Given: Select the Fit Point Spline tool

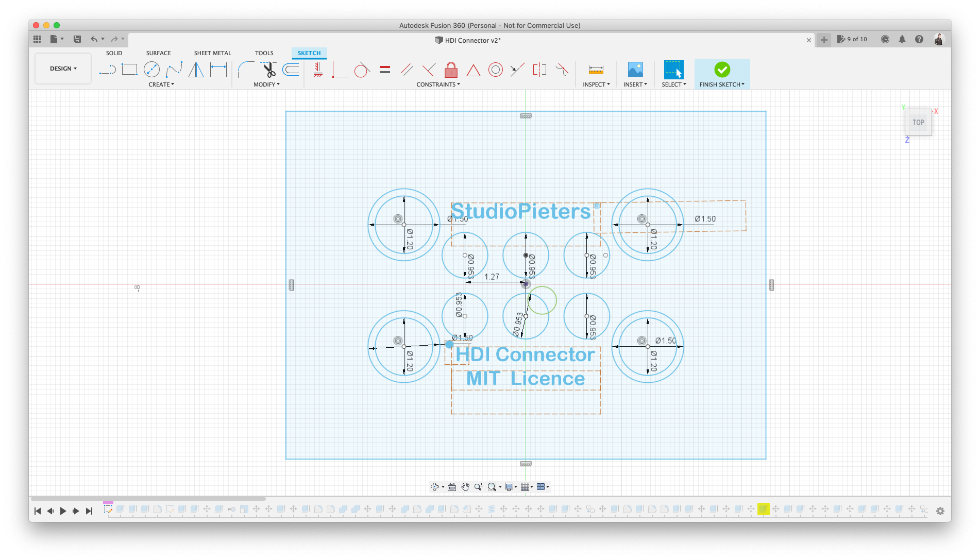Looking at the screenshot, I should [174, 70].
